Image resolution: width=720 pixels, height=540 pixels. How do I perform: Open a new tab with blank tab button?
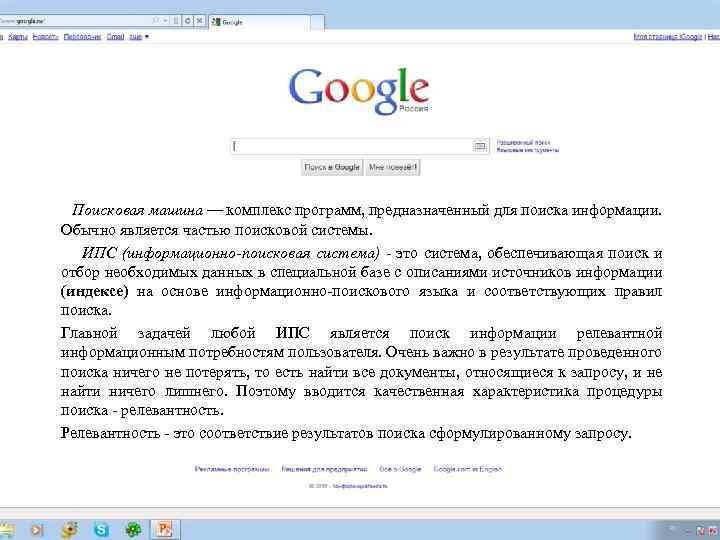point(317,22)
